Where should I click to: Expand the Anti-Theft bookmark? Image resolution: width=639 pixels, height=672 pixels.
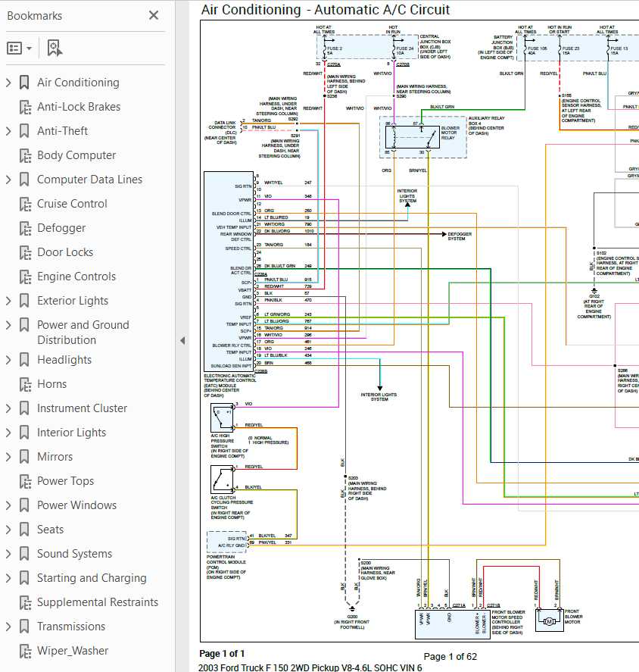click(x=8, y=131)
